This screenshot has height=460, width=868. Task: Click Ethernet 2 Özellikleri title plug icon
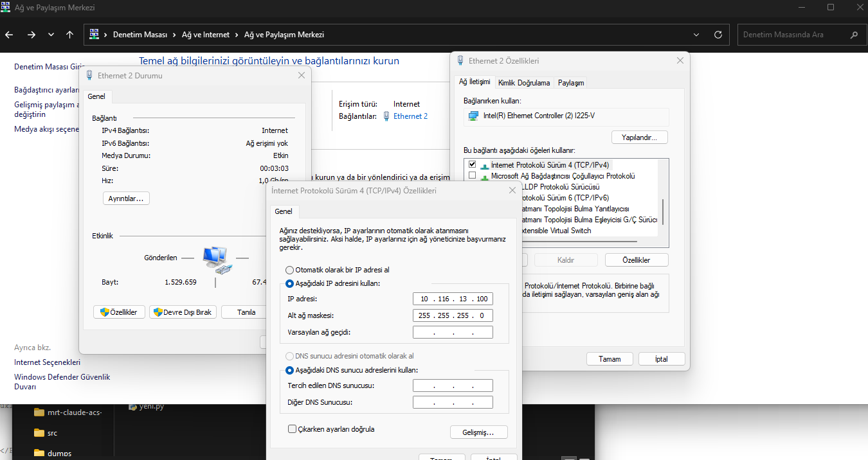(460, 61)
